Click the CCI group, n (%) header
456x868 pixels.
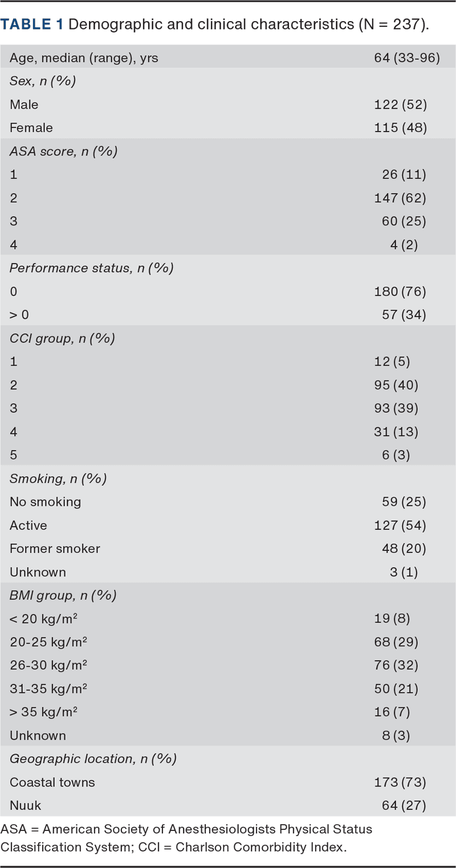coord(62,338)
